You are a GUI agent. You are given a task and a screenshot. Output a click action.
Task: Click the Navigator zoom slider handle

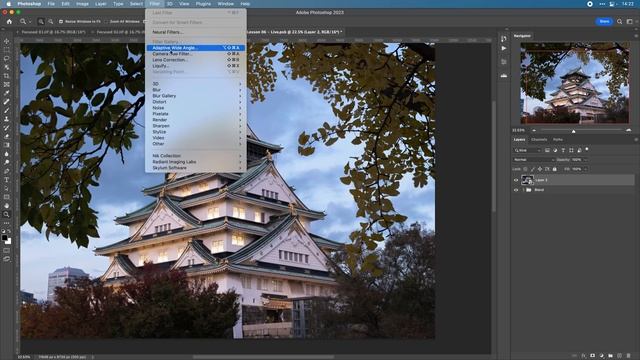point(573,131)
